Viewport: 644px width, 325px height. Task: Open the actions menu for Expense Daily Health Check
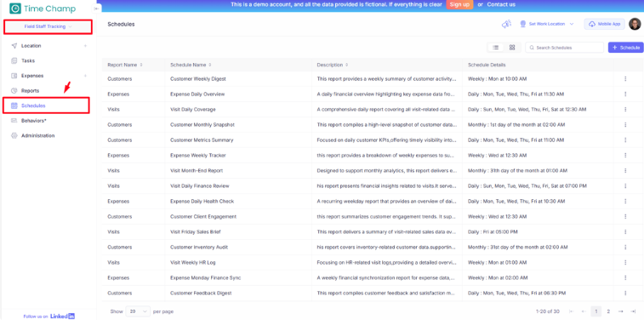625,202
